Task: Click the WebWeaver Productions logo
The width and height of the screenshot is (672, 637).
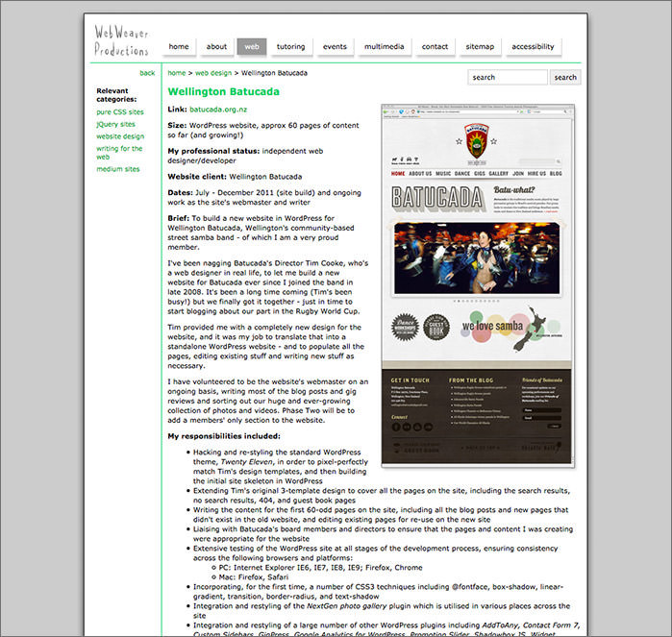Action: coord(122,40)
